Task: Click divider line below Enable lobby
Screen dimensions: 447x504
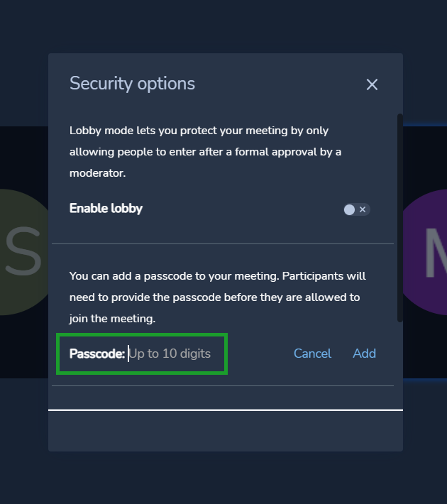Action: pos(223,243)
